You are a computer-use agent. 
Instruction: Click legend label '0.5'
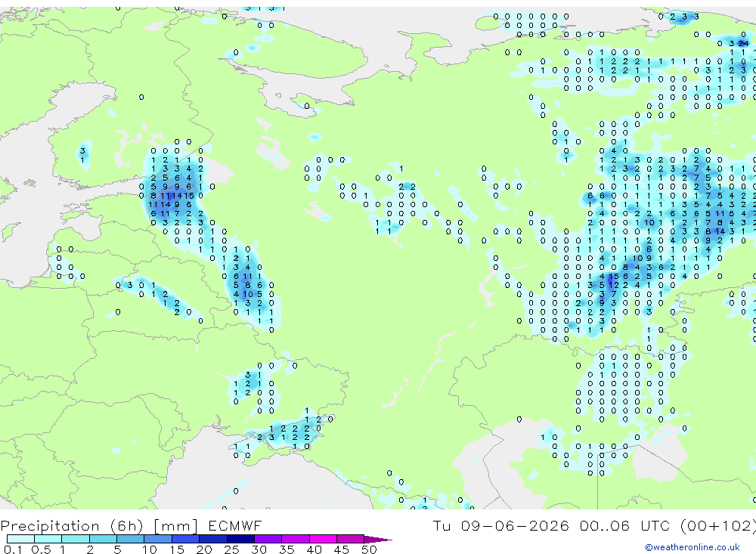click(41, 549)
